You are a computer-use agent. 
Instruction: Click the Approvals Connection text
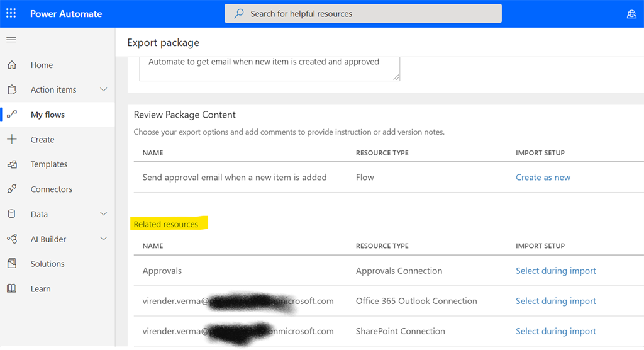399,271
